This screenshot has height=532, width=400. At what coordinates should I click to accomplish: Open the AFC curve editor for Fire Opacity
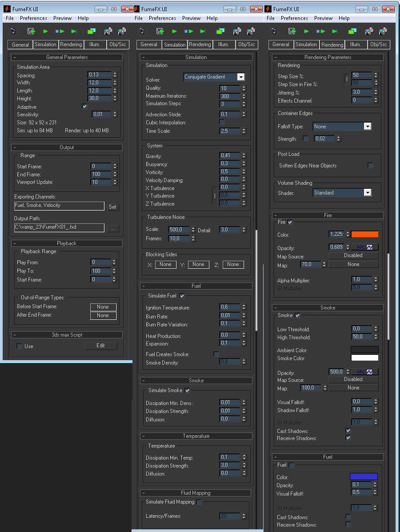(x=365, y=247)
